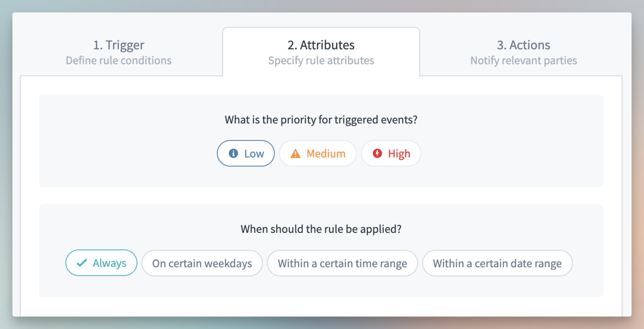Click the orange warning triangle icon
Screen dimensions: 644x329
tap(295, 153)
